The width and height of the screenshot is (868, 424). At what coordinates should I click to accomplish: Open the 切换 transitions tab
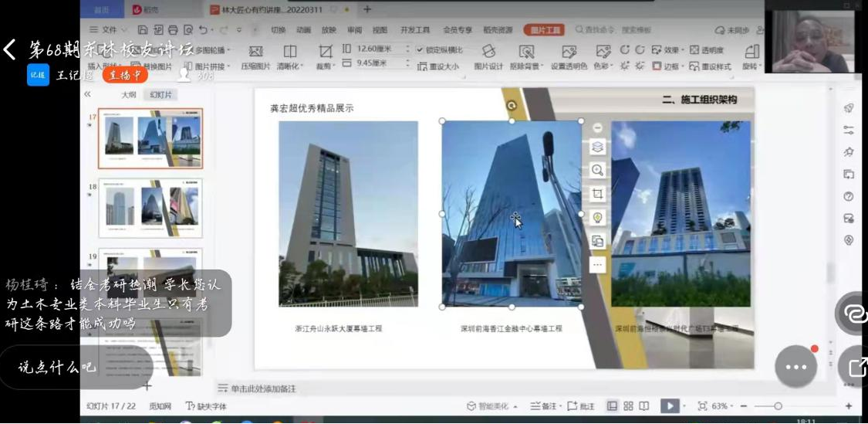tap(278, 30)
